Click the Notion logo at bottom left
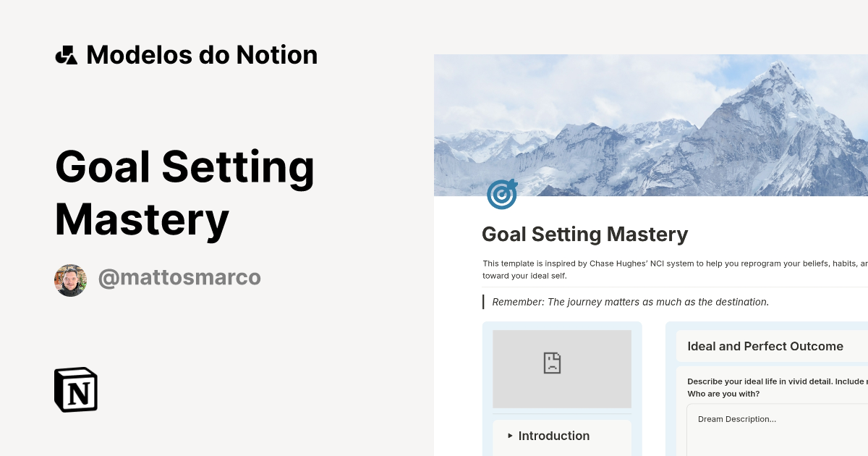868x456 pixels. pyautogui.click(x=75, y=389)
